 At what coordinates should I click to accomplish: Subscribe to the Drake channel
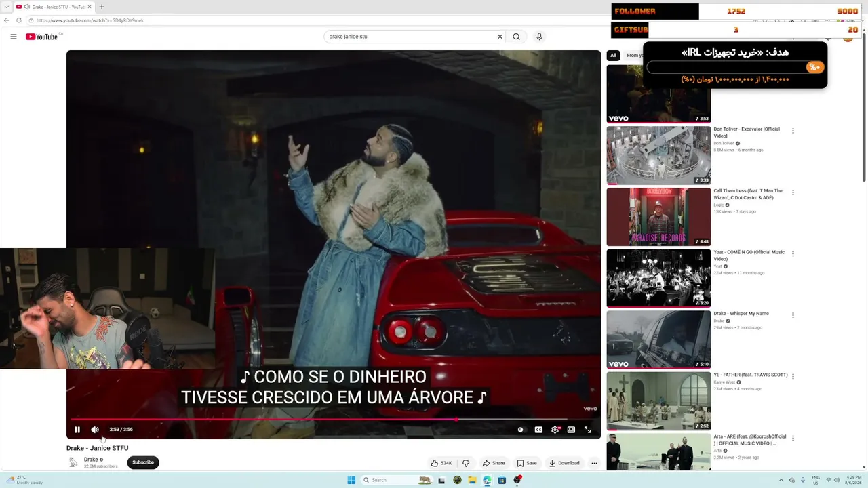tap(143, 462)
